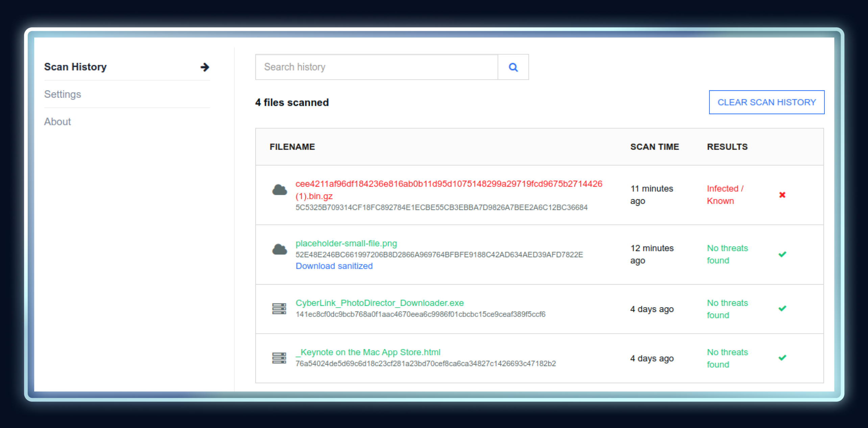Open the Scan History section
Viewport: 868px width, 428px height.
(75, 67)
